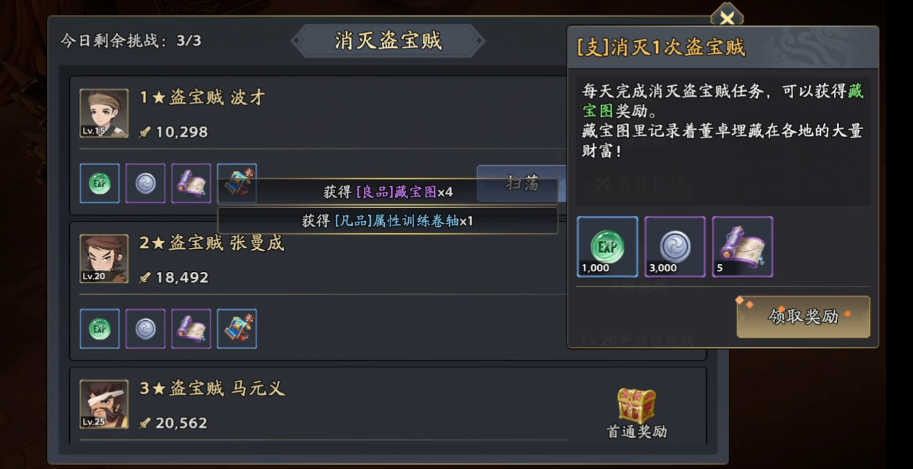Tap the treasure map scroll under 波才
This screenshot has height=469, width=913.
coord(191,184)
